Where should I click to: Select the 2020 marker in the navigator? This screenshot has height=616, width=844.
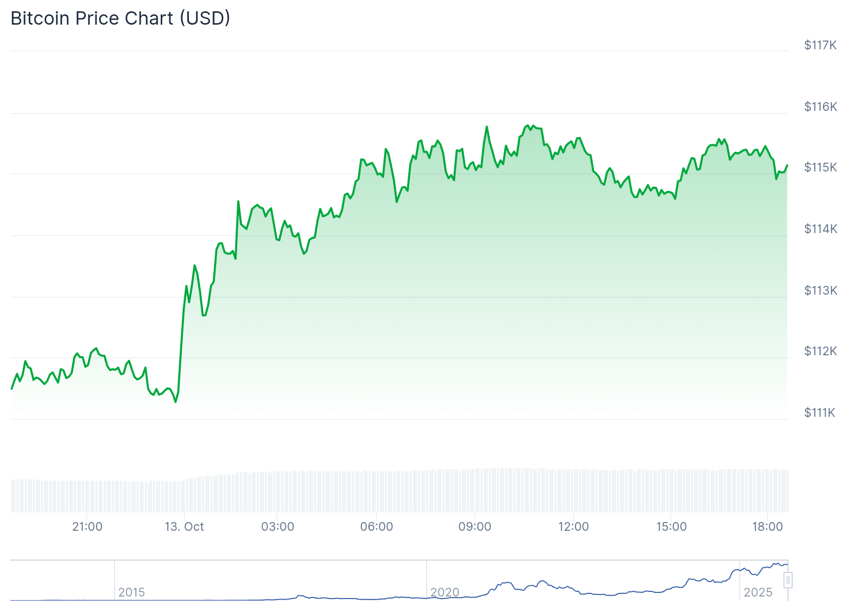pyautogui.click(x=445, y=592)
